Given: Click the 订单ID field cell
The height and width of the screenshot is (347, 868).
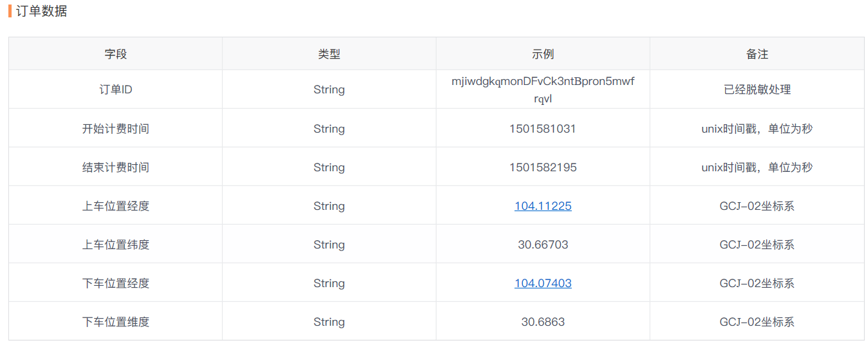Looking at the screenshot, I should (116, 89).
